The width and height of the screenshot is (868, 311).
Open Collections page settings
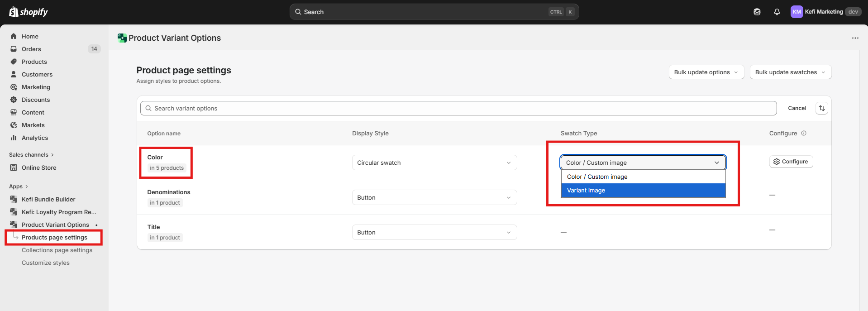[57, 250]
